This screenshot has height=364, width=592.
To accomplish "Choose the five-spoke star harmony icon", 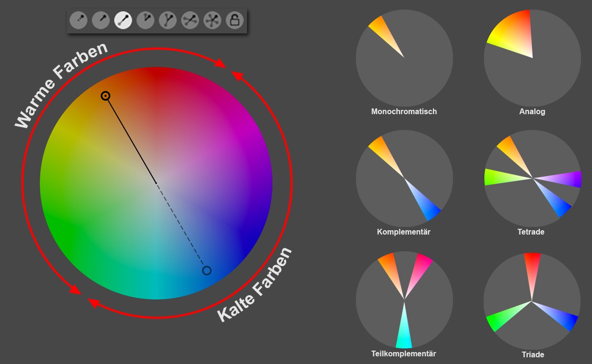I will pos(212,20).
